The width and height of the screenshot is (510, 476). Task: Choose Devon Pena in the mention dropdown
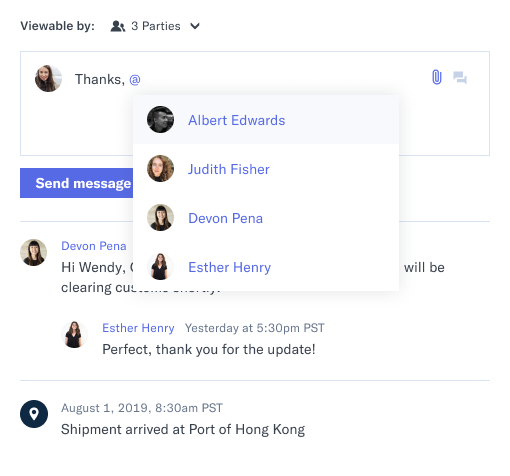tap(266, 218)
